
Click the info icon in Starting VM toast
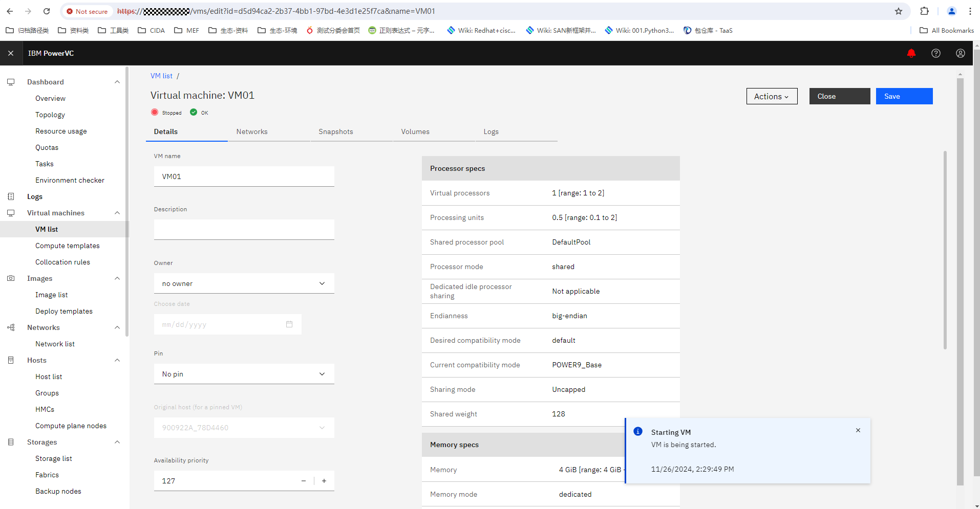pyautogui.click(x=637, y=431)
